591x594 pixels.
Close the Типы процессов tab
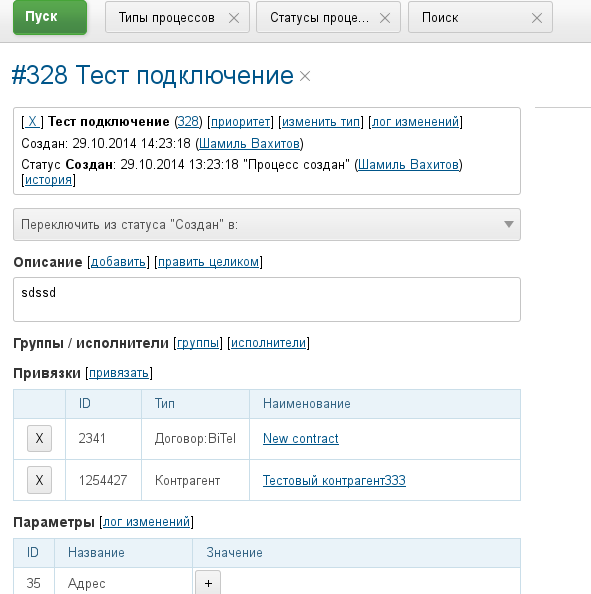click(234, 18)
